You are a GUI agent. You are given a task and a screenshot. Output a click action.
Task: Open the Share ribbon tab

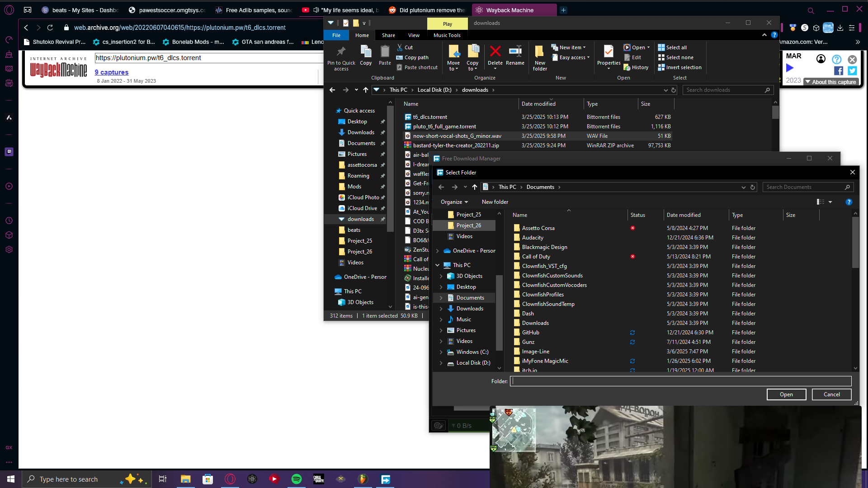pyautogui.click(x=388, y=35)
